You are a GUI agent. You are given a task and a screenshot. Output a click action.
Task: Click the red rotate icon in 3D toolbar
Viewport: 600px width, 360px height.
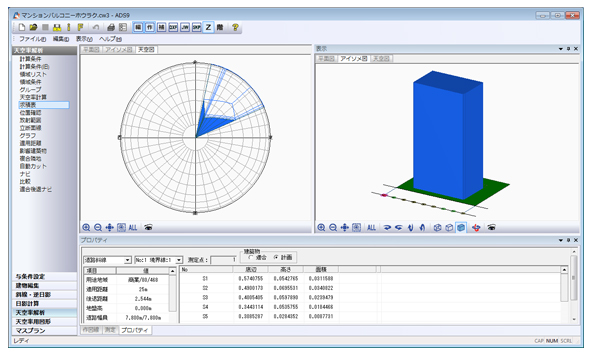[x=476, y=228]
